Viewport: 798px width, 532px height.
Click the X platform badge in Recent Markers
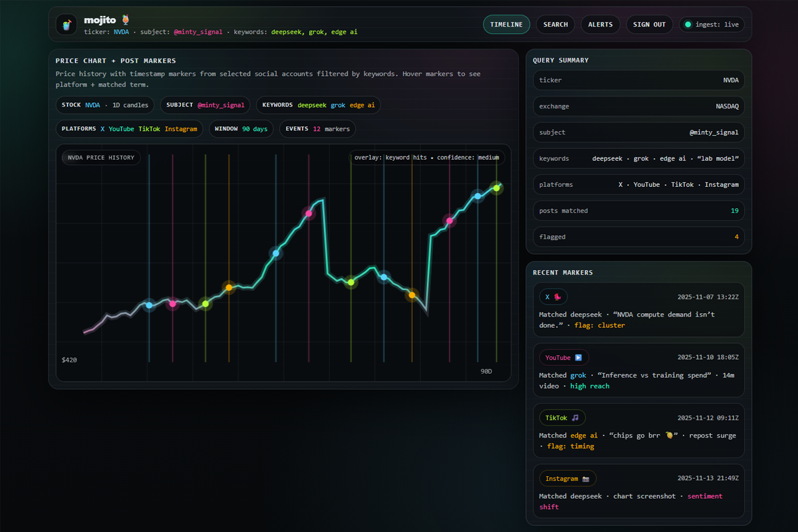click(553, 297)
